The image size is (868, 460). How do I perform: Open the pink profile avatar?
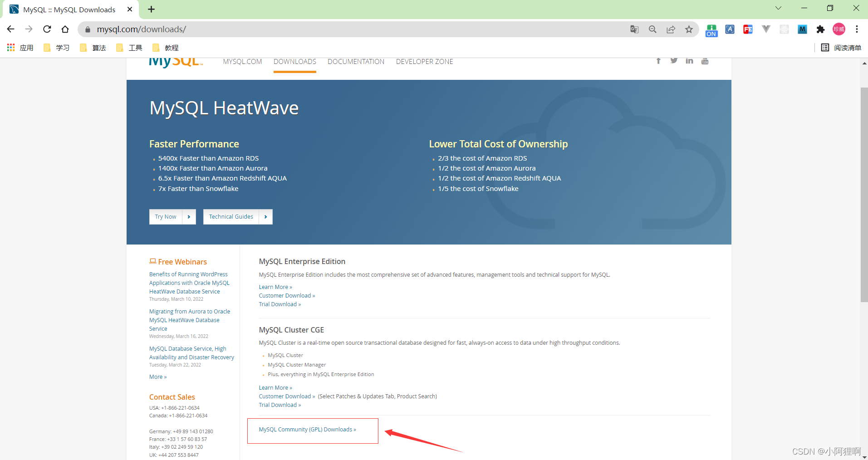coord(839,29)
